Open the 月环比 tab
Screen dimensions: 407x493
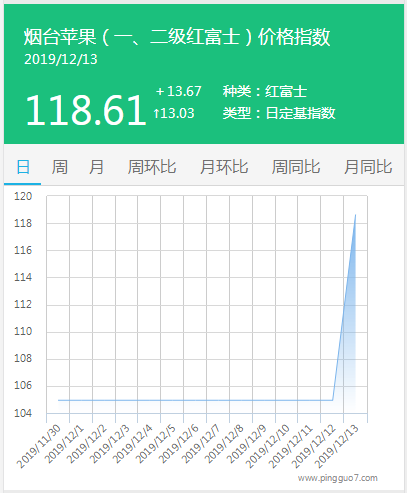click(224, 167)
